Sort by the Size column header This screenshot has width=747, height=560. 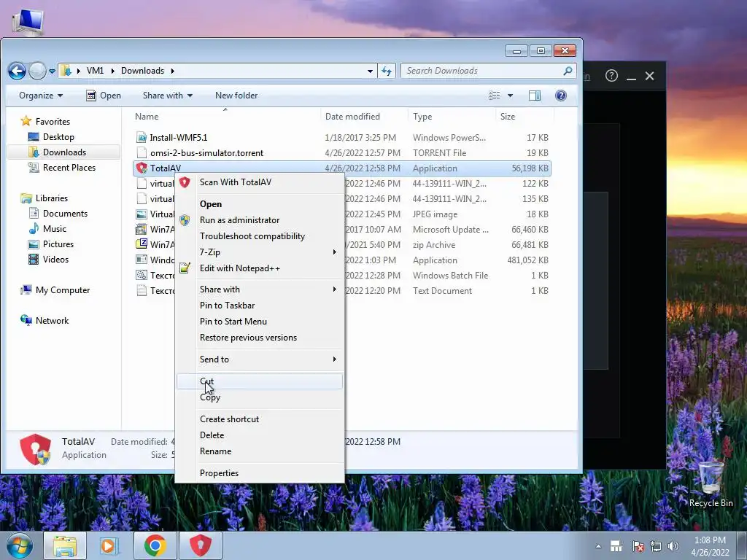[508, 117]
